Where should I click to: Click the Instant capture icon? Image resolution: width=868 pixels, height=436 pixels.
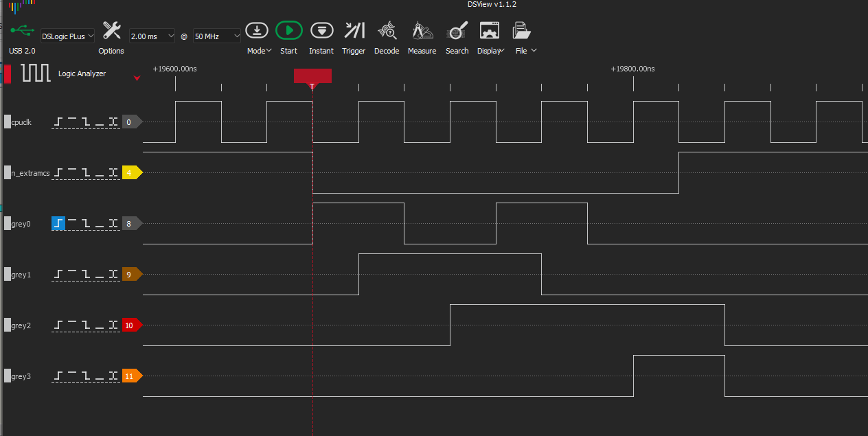pos(321,31)
